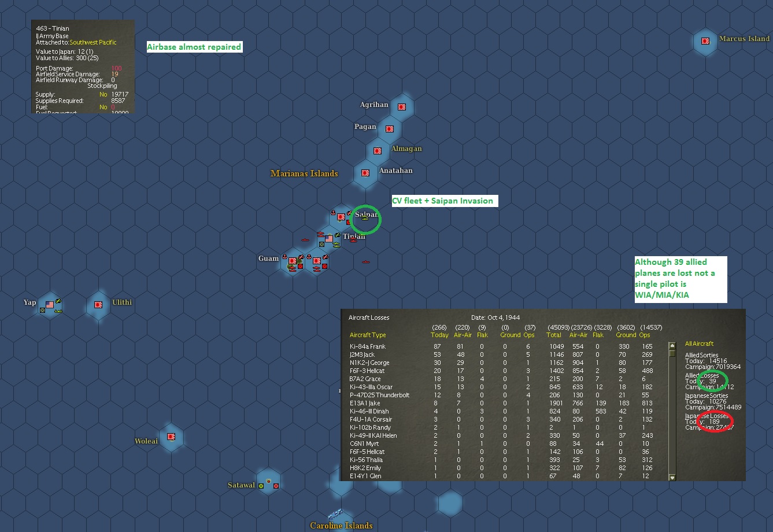This screenshot has width=773, height=532.
Task: Click the Japanese flag beside the Guam label
Action: pos(293,261)
